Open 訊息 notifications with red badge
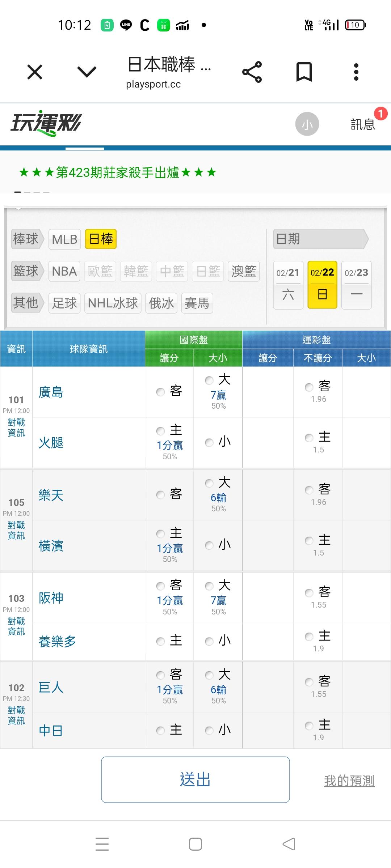Screen dimensions: 391x868 click(363, 124)
